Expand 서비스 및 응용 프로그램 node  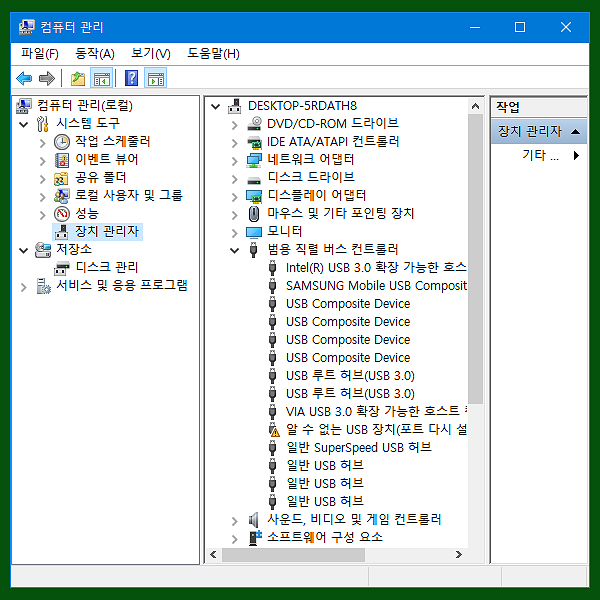coord(24,287)
